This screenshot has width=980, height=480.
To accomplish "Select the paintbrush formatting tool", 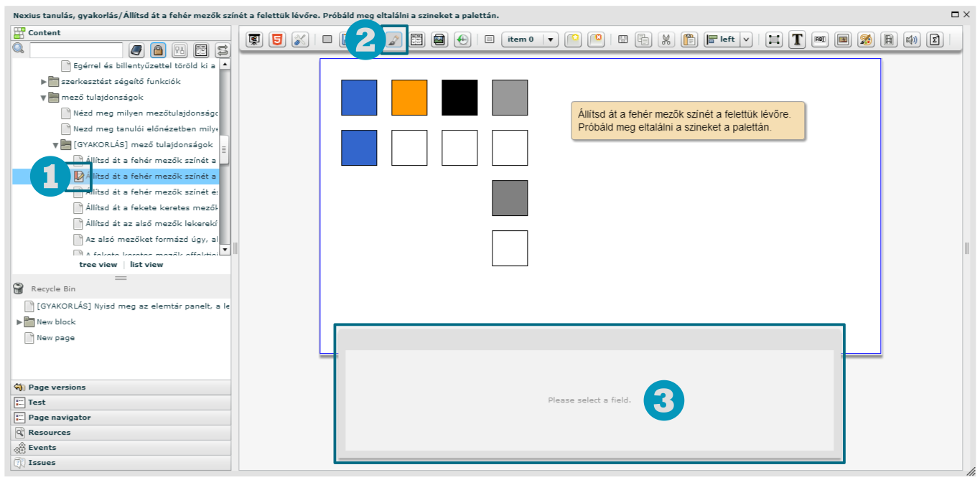I will point(393,40).
